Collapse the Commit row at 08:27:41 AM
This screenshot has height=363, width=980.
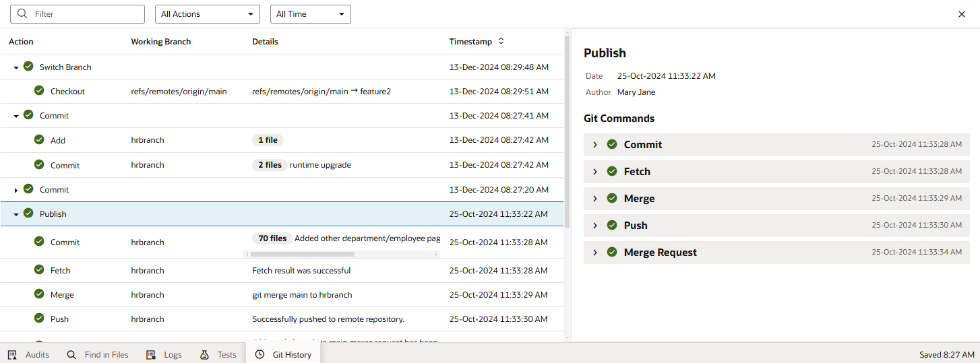pyautogui.click(x=16, y=116)
